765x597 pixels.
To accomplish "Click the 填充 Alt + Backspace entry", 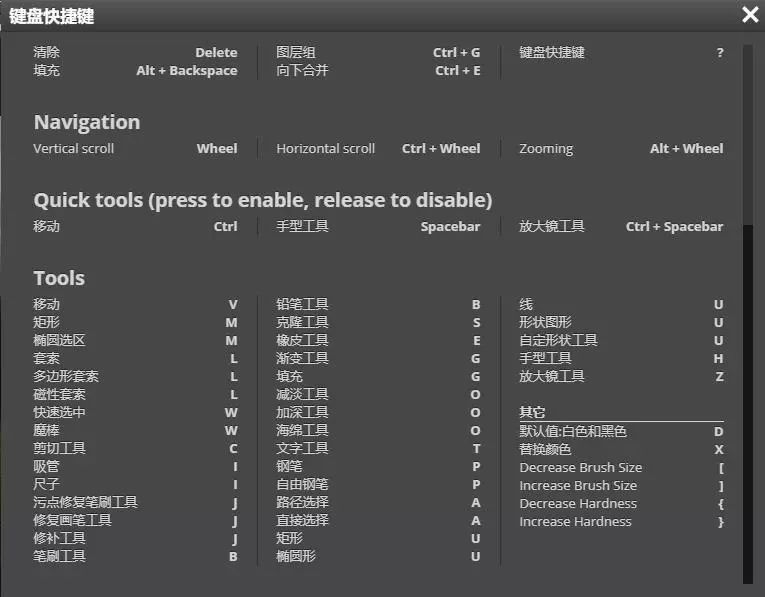I will pos(135,70).
